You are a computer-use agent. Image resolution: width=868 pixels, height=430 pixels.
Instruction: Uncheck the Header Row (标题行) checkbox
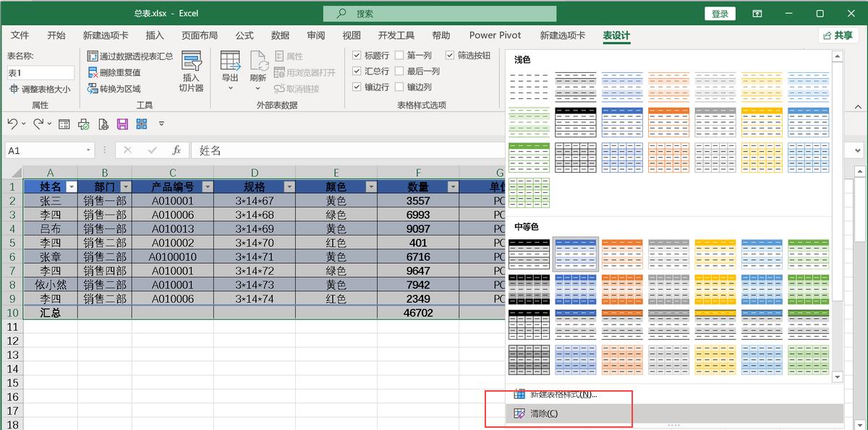click(357, 55)
